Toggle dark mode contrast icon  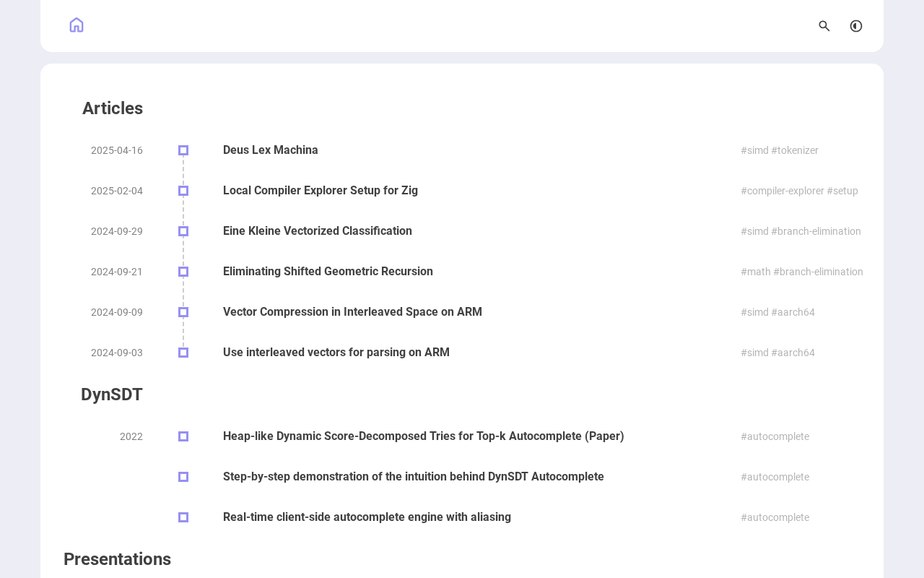point(856,26)
